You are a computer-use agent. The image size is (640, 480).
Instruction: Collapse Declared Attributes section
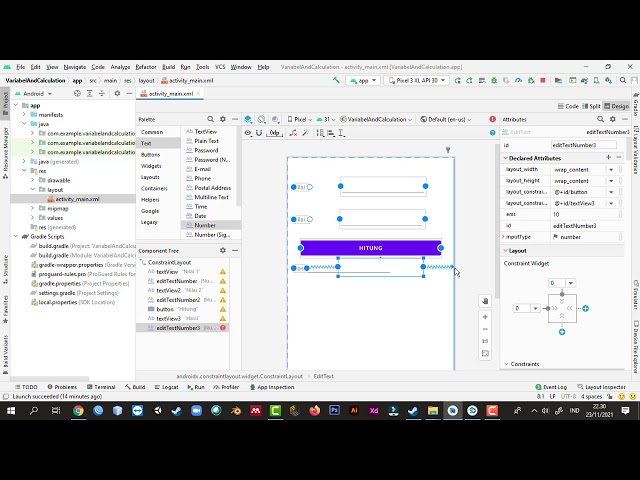(505, 158)
